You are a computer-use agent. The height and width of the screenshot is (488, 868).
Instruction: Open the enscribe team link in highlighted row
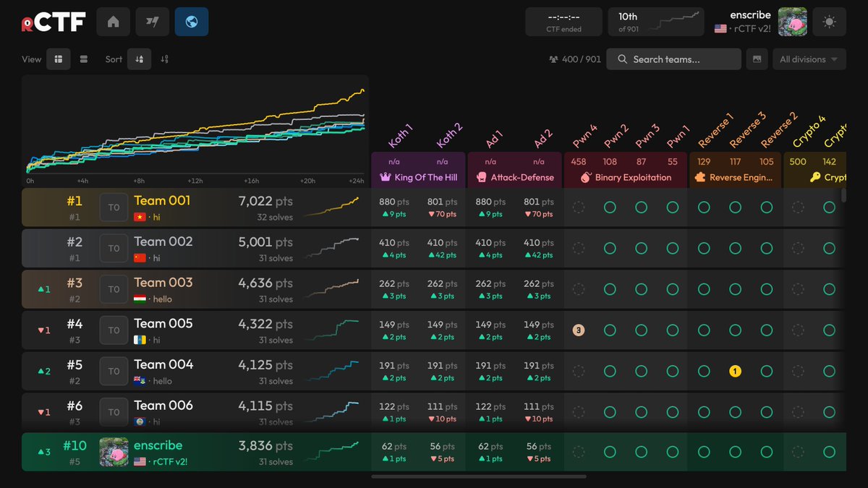click(x=158, y=445)
